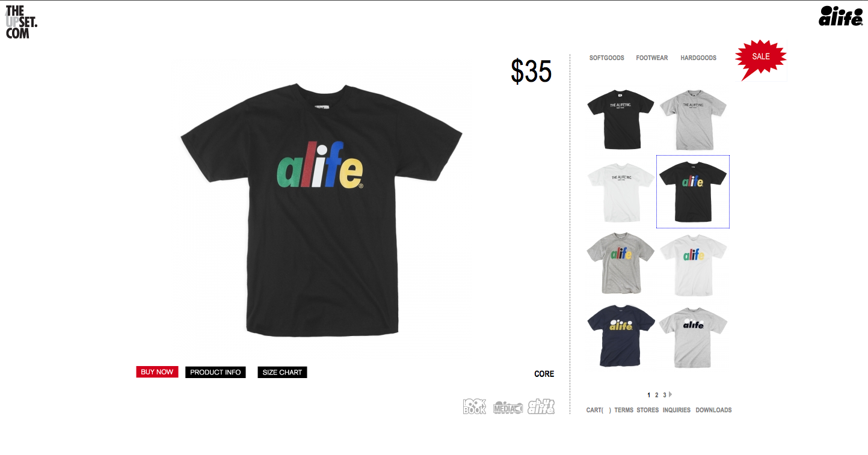The width and height of the screenshot is (868, 455).
Task: Open the STORES link
Action: [648, 410]
